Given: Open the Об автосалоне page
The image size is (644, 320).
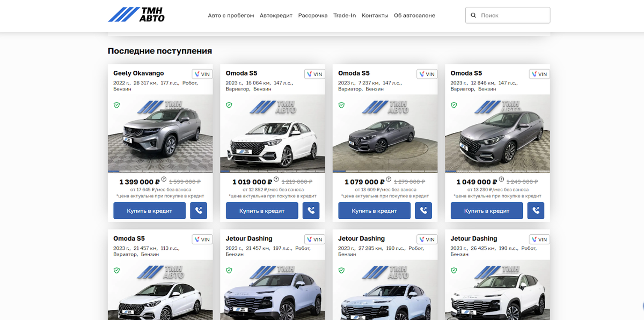Looking at the screenshot, I should click(414, 16).
